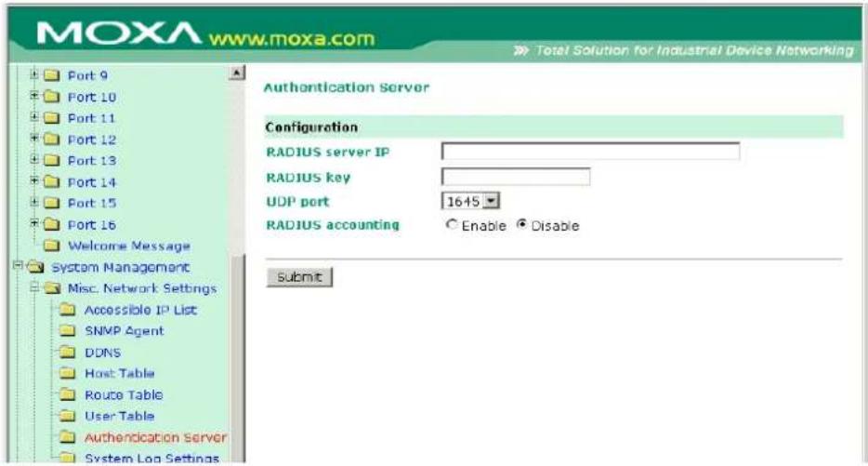The width and height of the screenshot is (868, 466).
Task: Expand the Port 12 tree node
Action: (x=34, y=138)
